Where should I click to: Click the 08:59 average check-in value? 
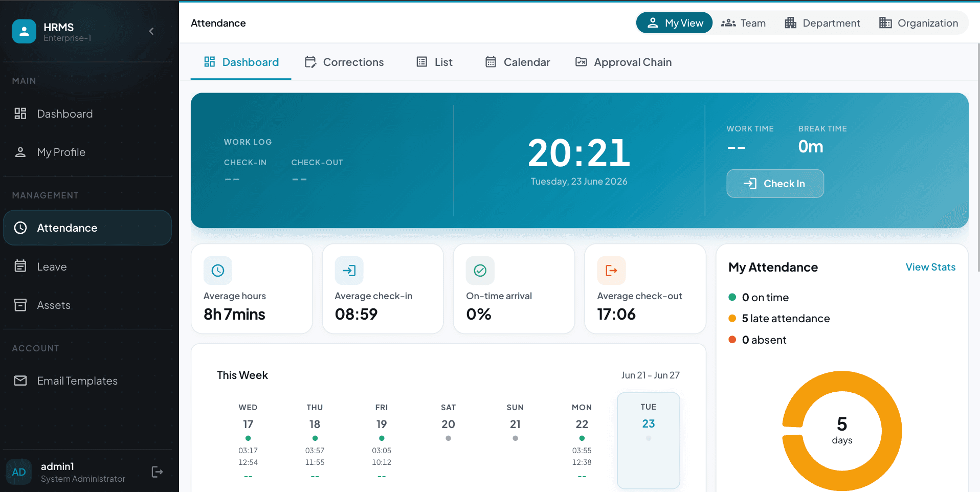[x=356, y=314]
